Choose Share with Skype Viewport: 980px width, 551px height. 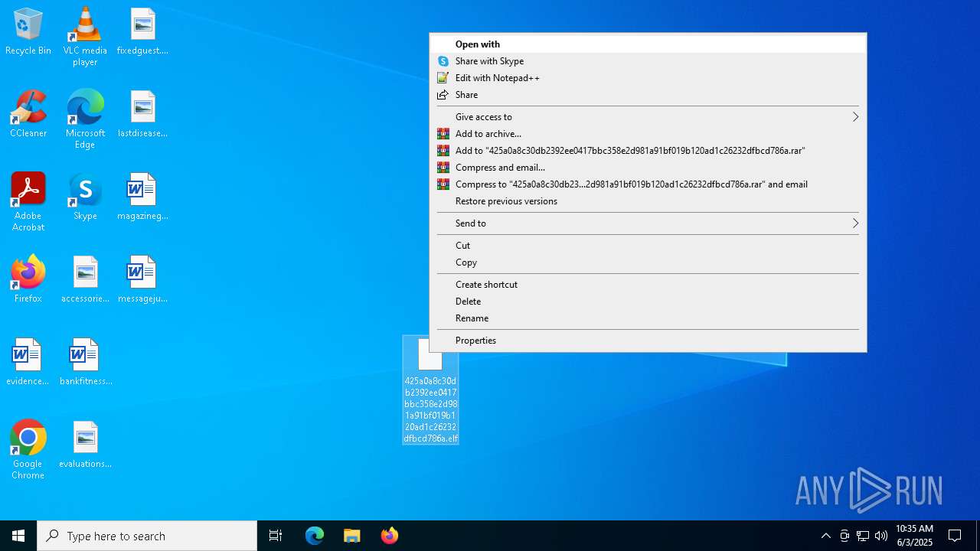(x=648, y=61)
